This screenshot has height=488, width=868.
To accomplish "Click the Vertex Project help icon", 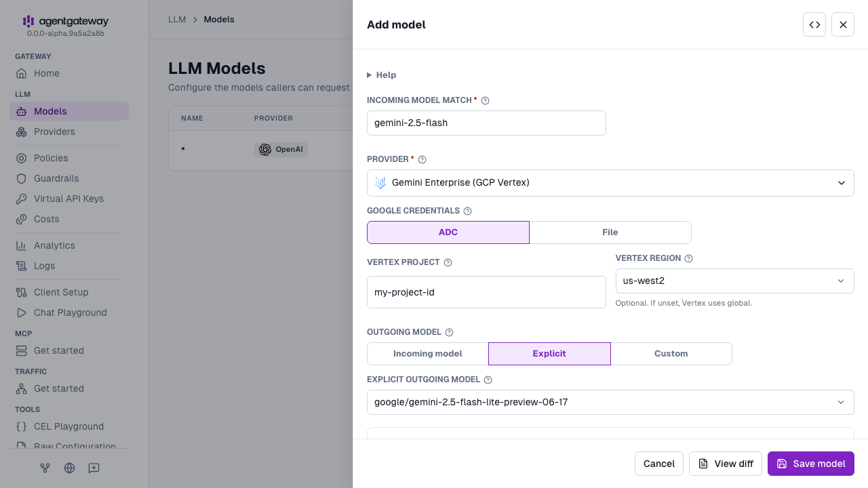I will [x=448, y=262].
